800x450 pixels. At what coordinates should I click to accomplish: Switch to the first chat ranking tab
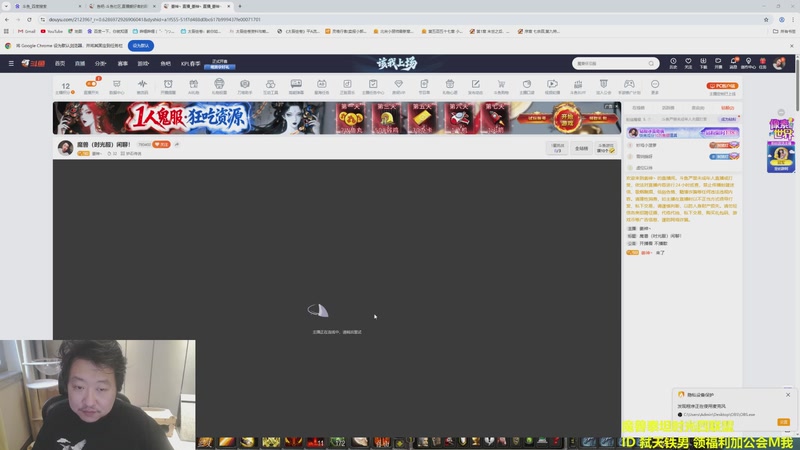coord(638,108)
